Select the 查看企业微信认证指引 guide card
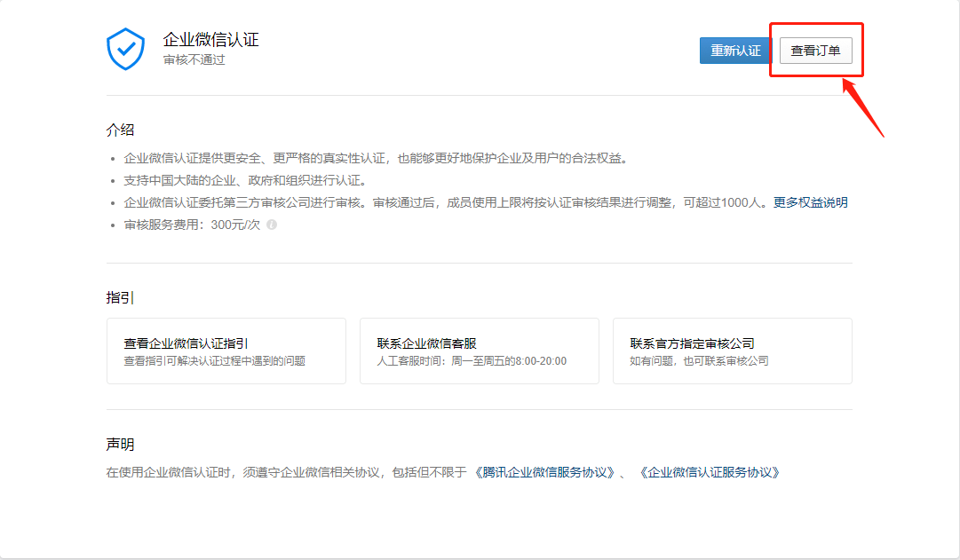 pyautogui.click(x=226, y=350)
